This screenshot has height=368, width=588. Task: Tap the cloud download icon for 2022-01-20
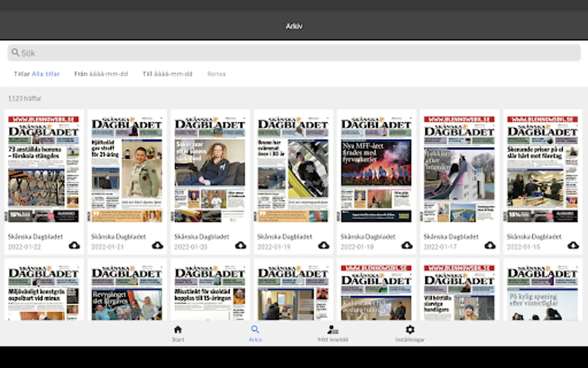pos(241,245)
